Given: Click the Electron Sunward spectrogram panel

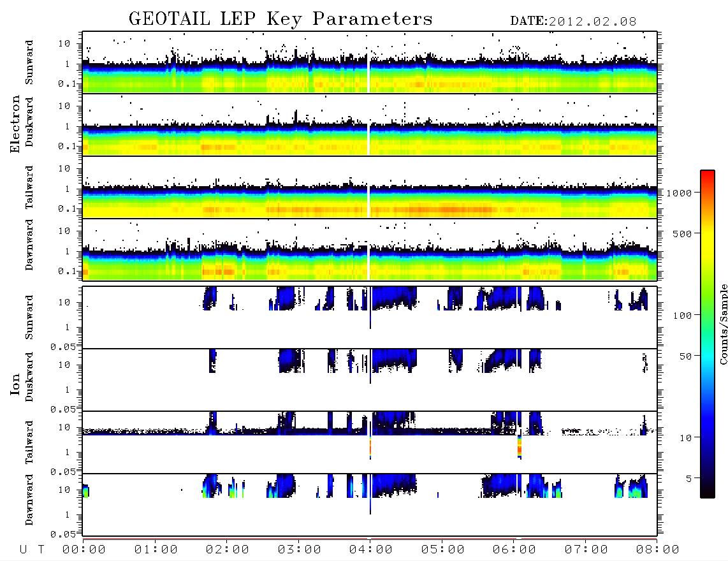Looking at the screenshot, I should (370, 62).
